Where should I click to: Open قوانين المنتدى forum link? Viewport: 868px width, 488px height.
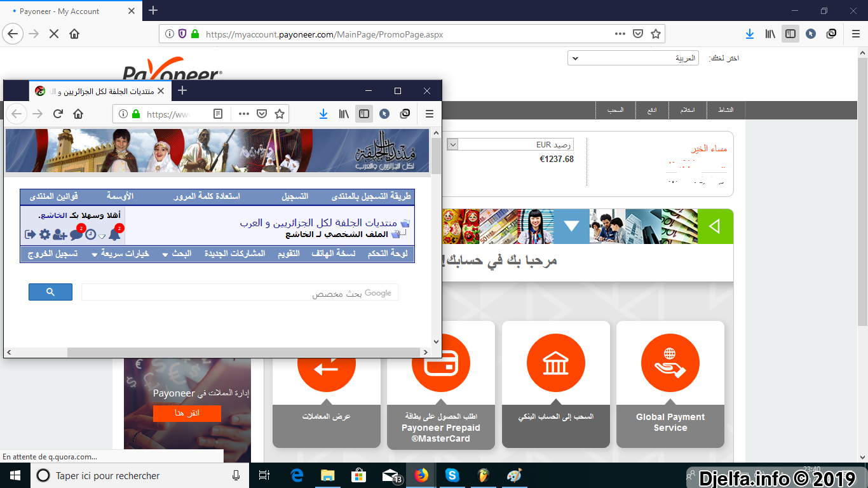(x=53, y=196)
